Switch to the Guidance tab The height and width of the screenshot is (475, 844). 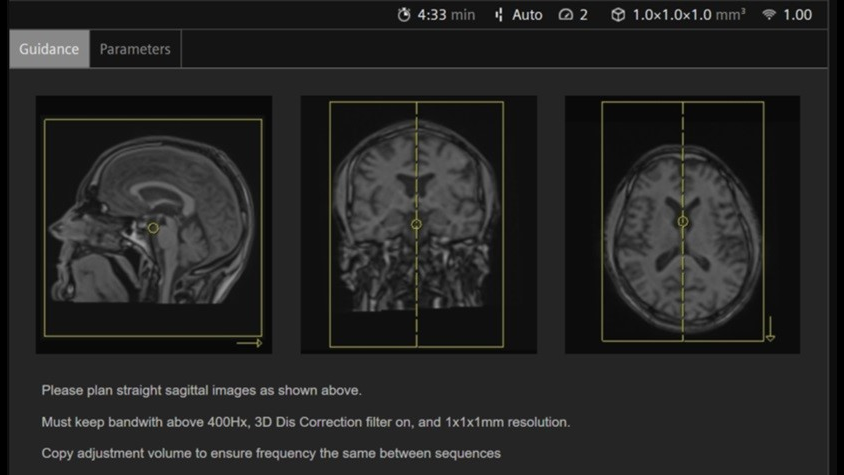click(x=49, y=49)
